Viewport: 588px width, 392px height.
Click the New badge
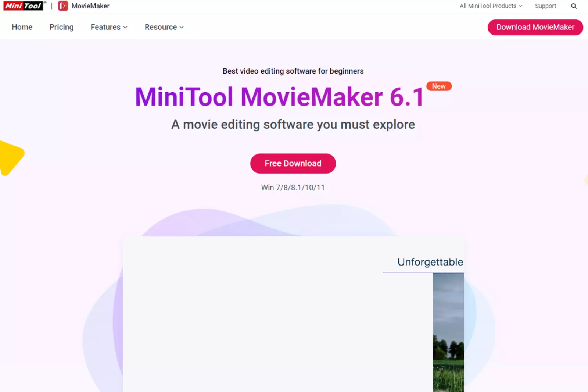pyautogui.click(x=439, y=86)
